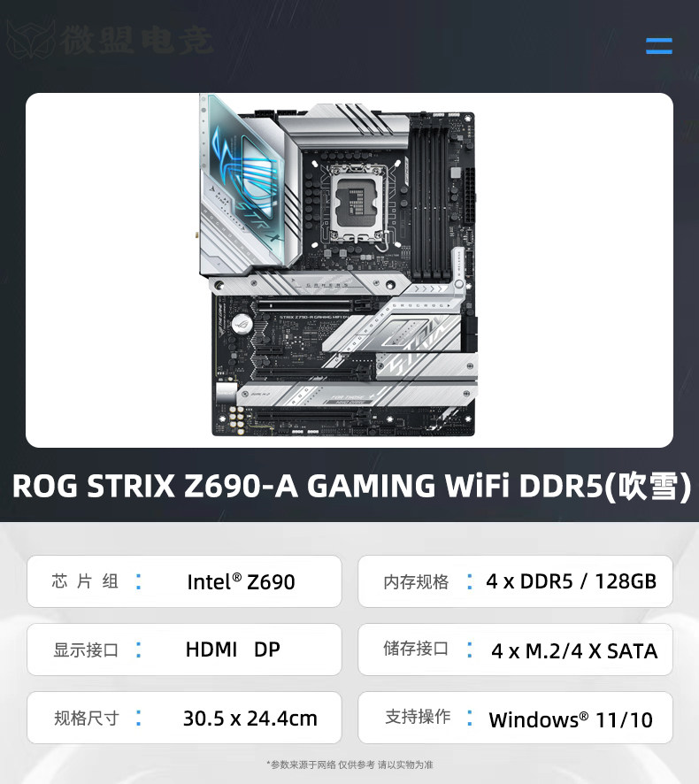Select the 储存接口 4 x M.2 card
This screenshot has height=784, width=699.
(516, 649)
